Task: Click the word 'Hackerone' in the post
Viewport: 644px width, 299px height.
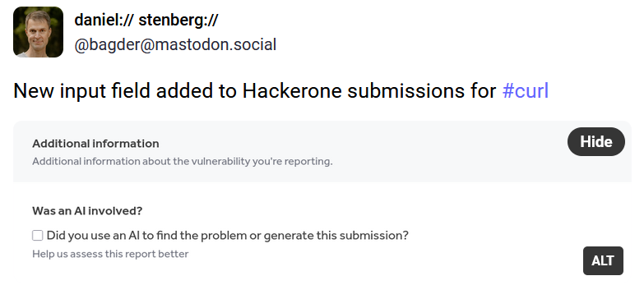Action: pos(292,91)
